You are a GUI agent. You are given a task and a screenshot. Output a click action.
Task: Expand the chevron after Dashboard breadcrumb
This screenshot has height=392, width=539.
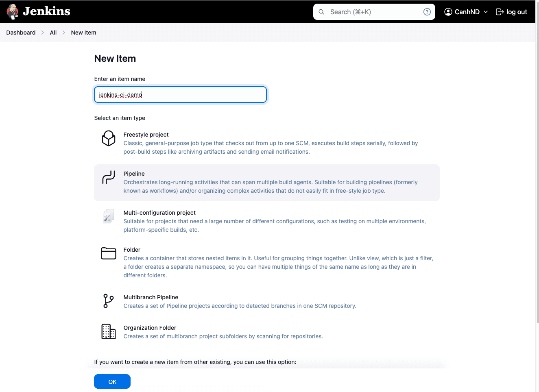[43, 33]
